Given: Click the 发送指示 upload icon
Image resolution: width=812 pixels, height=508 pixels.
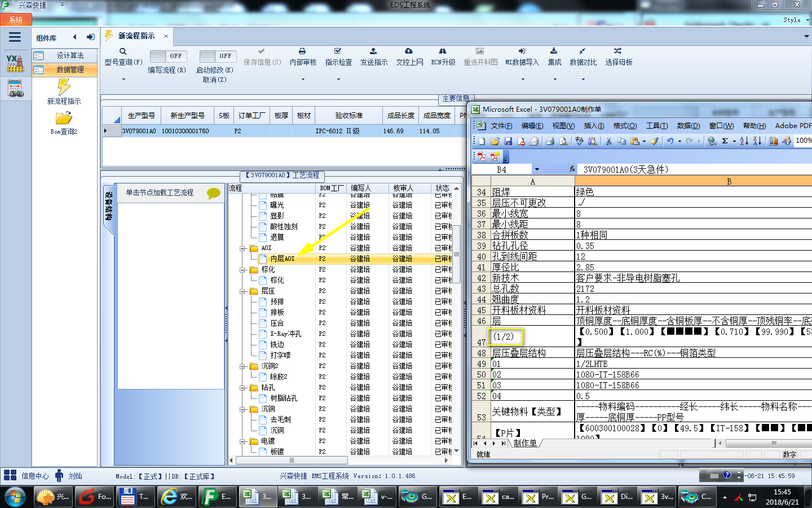Looking at the screenshot, I should [x=373, y=51].
